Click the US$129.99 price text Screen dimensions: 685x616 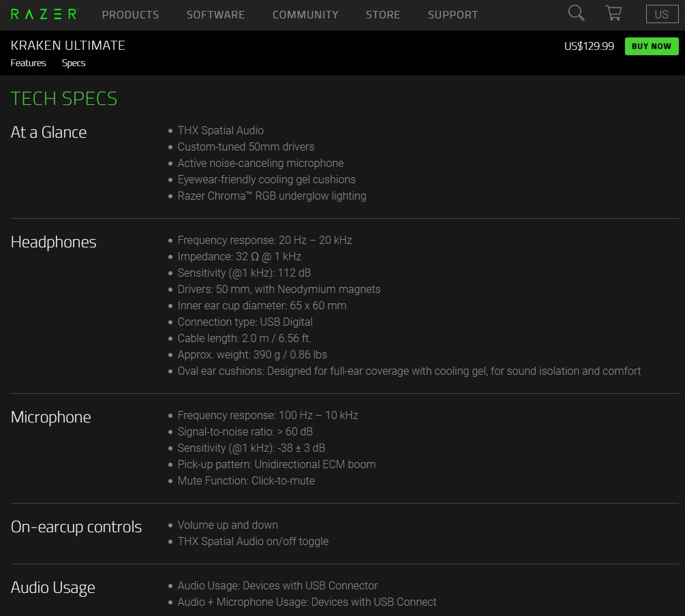pyautogui.click(x=589, y=46)
